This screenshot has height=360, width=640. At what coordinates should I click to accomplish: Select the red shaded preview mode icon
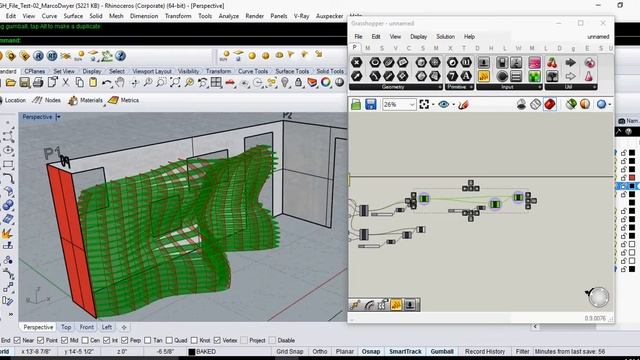pos(550,104)
